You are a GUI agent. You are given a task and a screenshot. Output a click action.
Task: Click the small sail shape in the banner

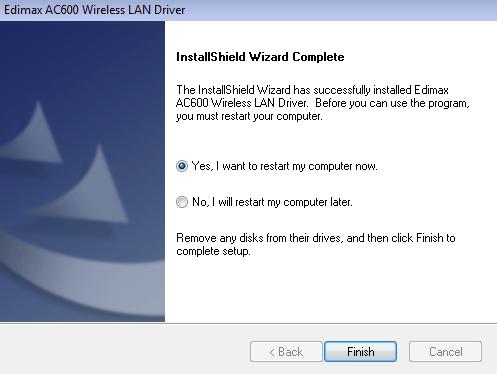click(33, 135)
